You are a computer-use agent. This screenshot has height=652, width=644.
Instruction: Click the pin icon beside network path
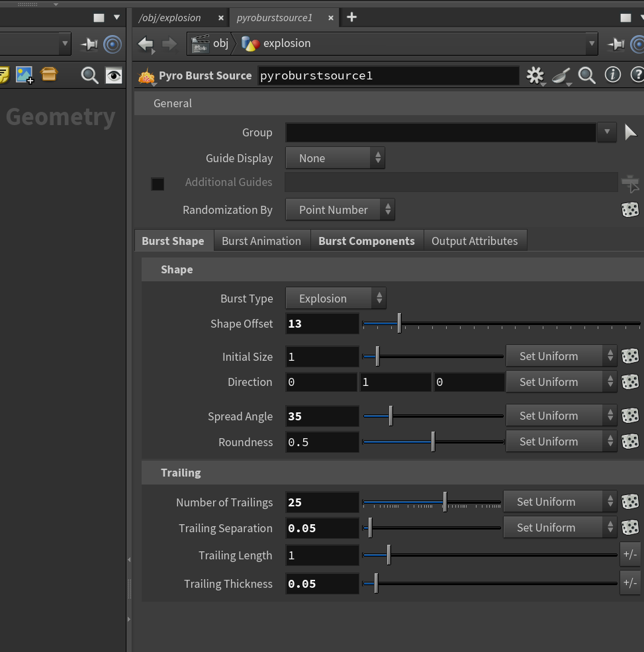616,44
